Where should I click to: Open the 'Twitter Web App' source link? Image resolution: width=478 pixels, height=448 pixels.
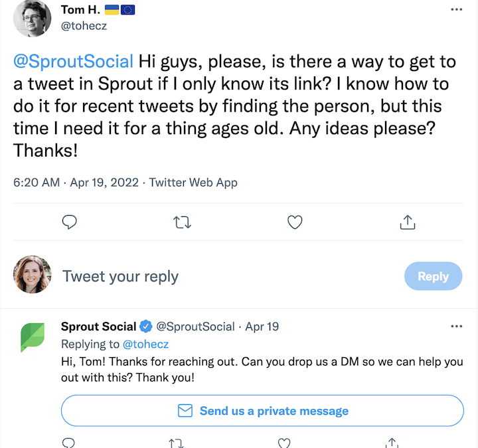(x=193, y=183)
